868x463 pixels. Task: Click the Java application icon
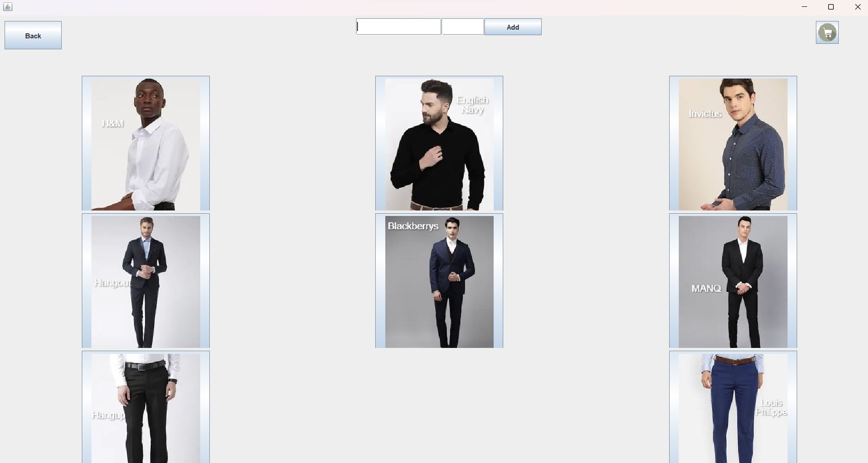click(x=7, y=7)
